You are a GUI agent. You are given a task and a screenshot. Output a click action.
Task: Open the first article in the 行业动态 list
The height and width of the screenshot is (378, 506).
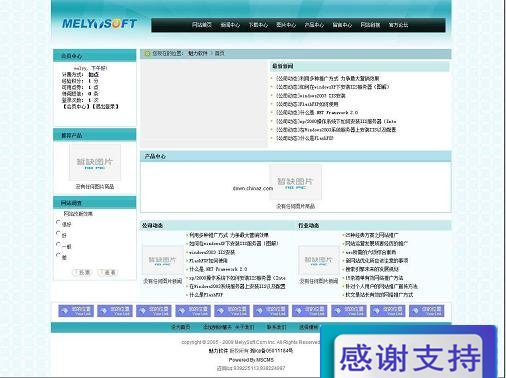tap(372, 235)
